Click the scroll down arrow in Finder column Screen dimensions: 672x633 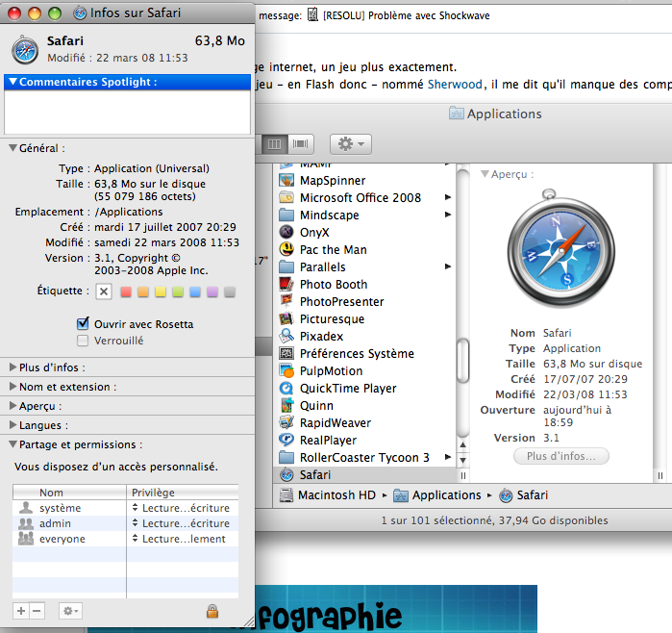[462, 460]
